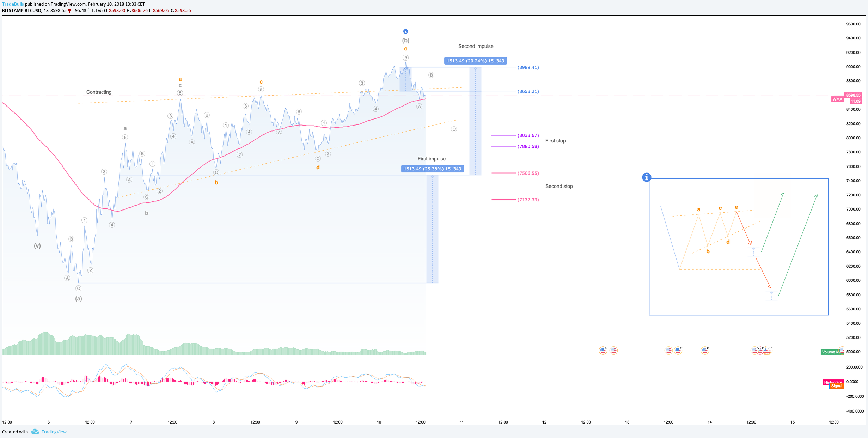Select the Second impulse text annotation
868x438 pixels.
point(476,46)
